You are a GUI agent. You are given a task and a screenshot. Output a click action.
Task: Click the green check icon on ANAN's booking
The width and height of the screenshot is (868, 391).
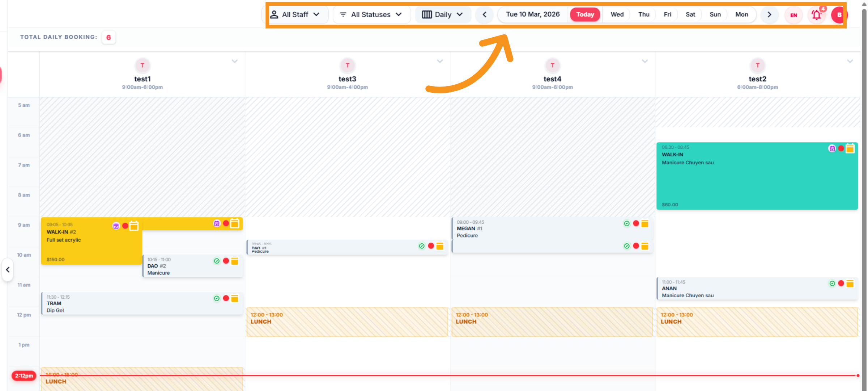(x=831, y=283)
